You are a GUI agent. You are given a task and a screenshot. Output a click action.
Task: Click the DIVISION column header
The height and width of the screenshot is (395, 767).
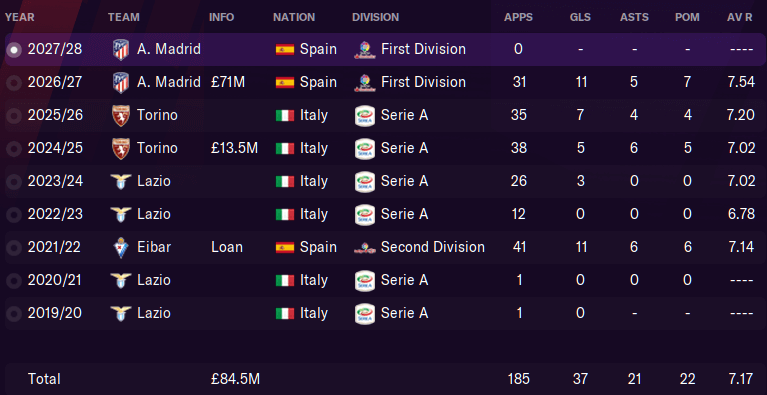375,17
